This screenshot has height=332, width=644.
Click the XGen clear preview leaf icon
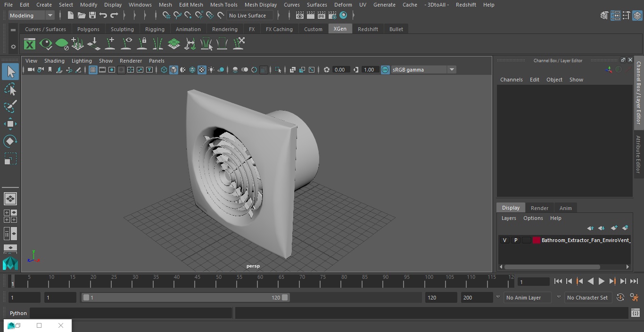coord(62,44)
